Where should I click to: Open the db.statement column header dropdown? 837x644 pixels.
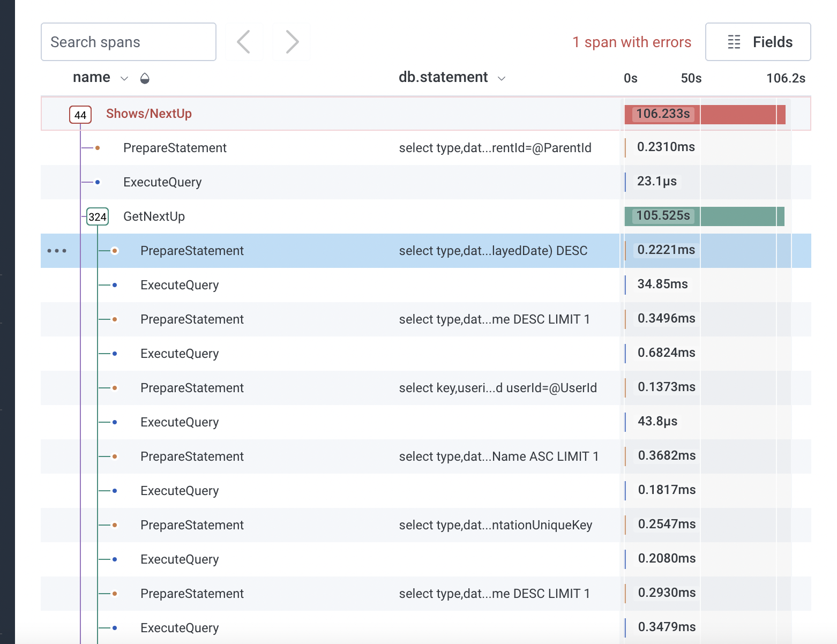tap(502, 78)
